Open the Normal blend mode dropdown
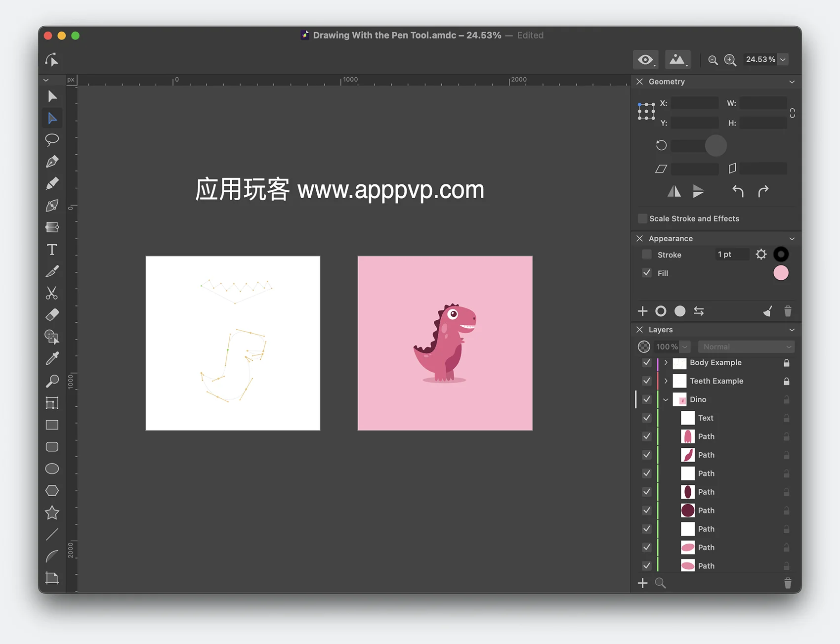Image resolution: width=840 pixels, height=644 pixels. tap(746, 346)
